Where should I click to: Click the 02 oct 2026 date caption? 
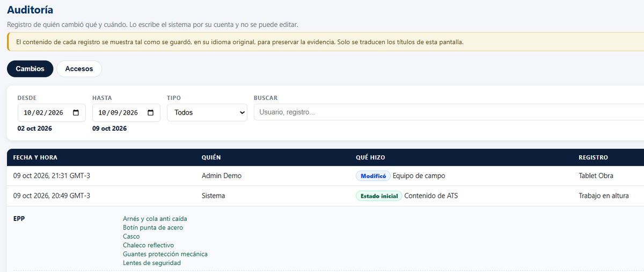click(35, 128)
